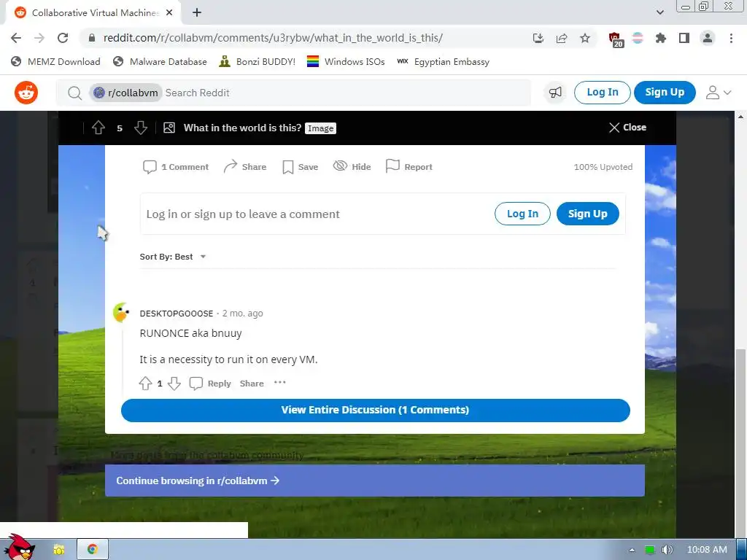The width and height of the screenshot is (747, 560).
Task: Open the Sort By: Best dropdown
Action: pyautogui.click(x=172, y=257)
